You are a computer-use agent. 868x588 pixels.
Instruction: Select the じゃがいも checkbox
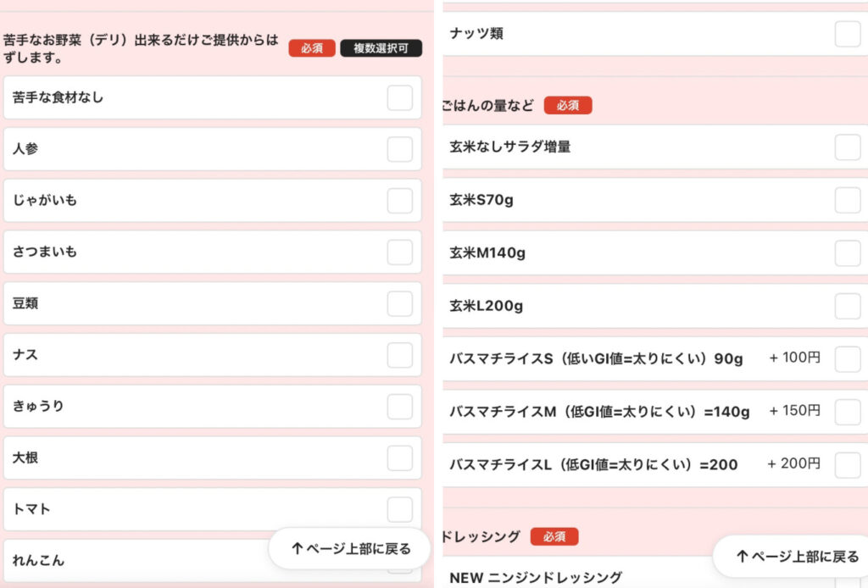(x=399, y=201)
